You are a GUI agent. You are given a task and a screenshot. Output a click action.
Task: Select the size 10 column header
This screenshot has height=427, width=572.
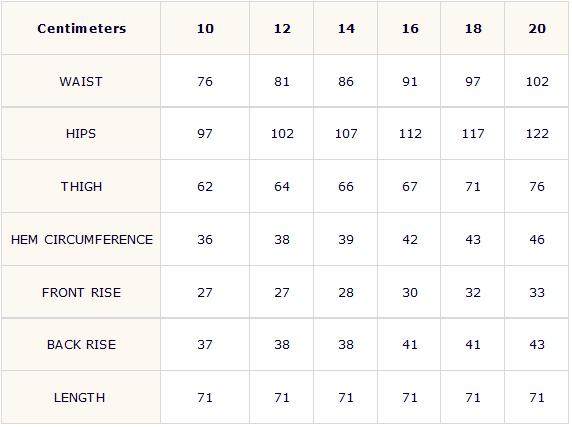[205, 28]
